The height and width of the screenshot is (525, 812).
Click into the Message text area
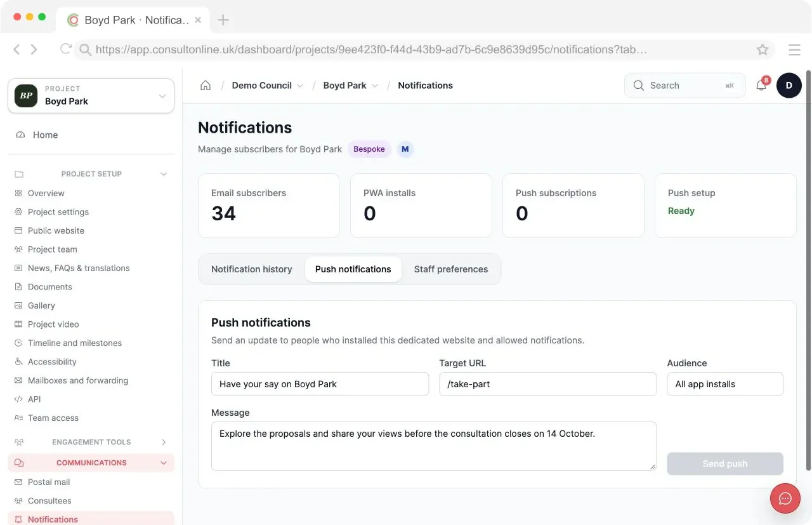tap(434, 446)
